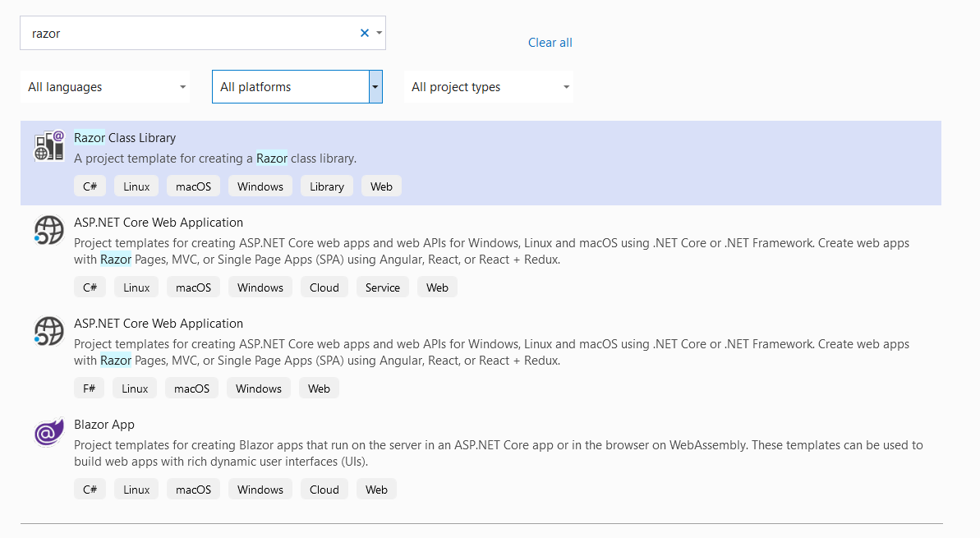Select the Blazor App template title
Image resolution: width=980 pixels, height=538 pixels.
[104, 425]
